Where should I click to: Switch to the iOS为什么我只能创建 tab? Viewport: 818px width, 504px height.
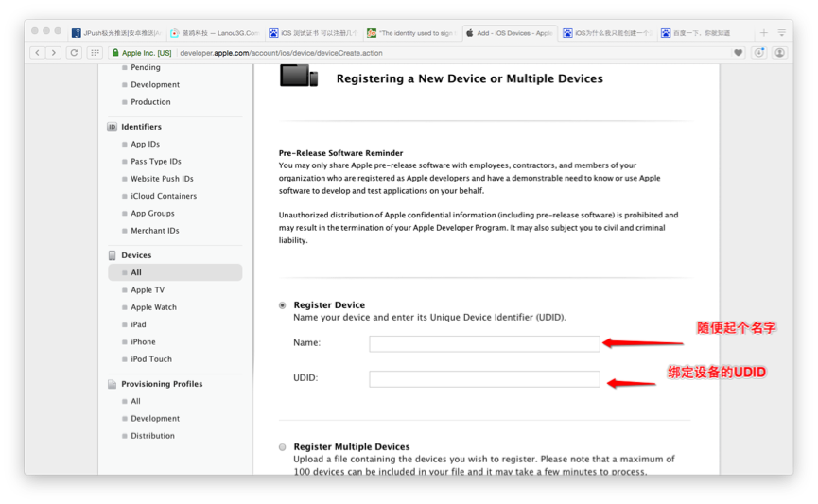pyautogui.click(x=608, y=33)
